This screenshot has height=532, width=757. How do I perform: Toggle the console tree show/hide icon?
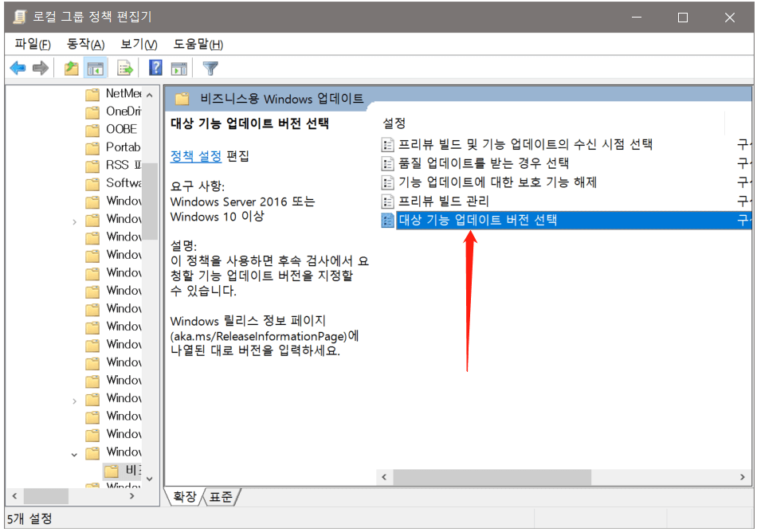96,68
